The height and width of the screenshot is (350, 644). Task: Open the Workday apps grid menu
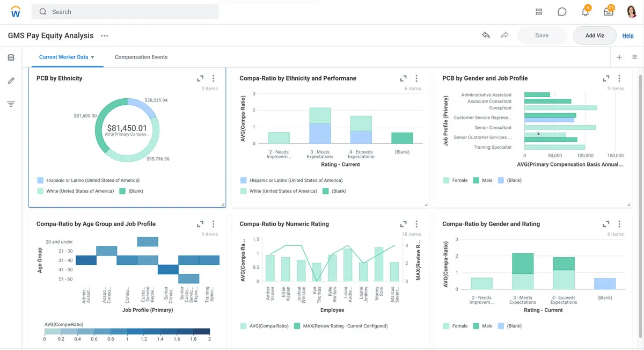[539, 11]
